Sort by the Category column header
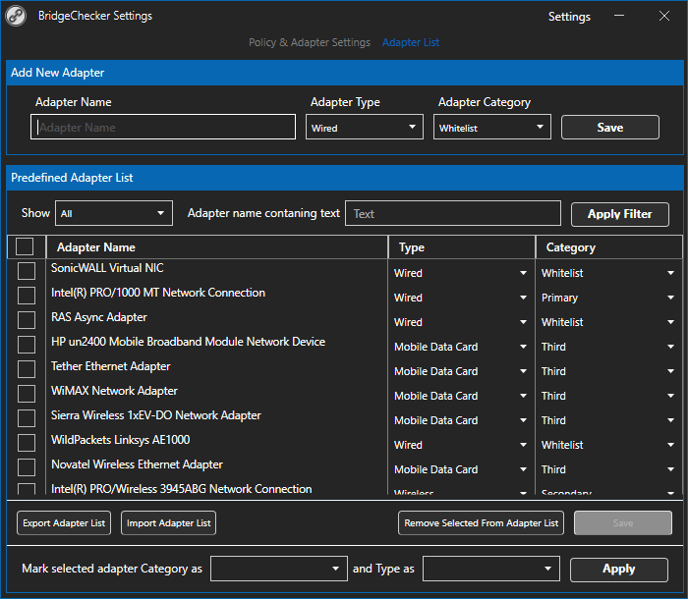This screenshot has height=599, width=688. pyautogui.click(x=609, y=247)
